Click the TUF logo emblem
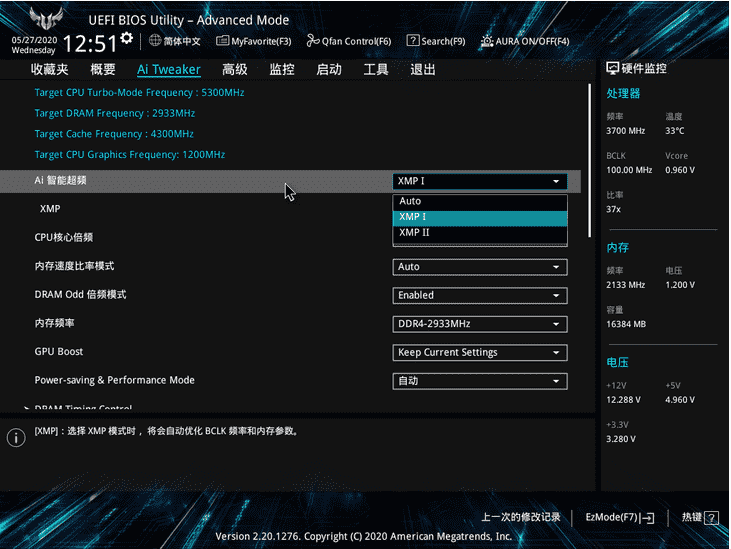This screenshot has width=731, height=549. [x=46, y=18]
